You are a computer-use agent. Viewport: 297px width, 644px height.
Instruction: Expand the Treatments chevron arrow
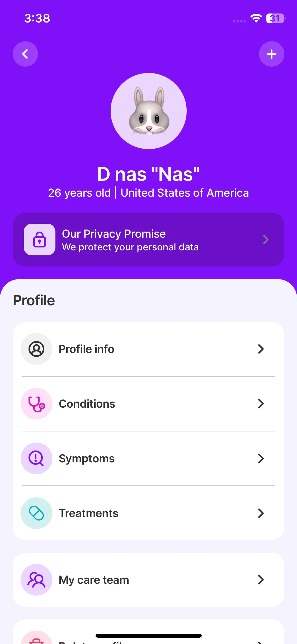[261, 513]
